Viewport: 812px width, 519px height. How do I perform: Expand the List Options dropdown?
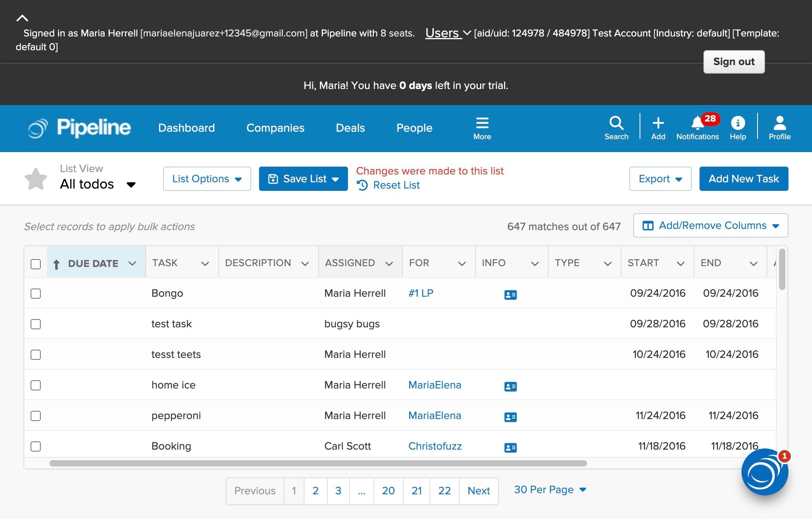207,179
